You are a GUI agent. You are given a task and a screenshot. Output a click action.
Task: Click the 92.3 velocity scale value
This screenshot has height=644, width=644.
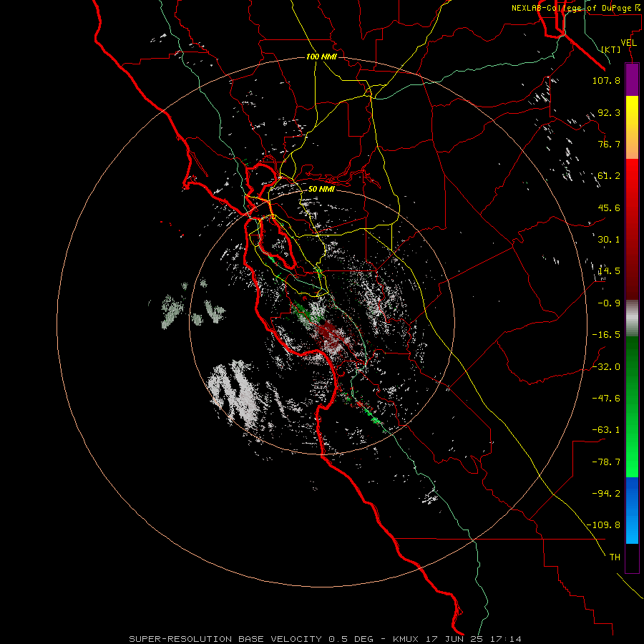[x=609, y=112]
